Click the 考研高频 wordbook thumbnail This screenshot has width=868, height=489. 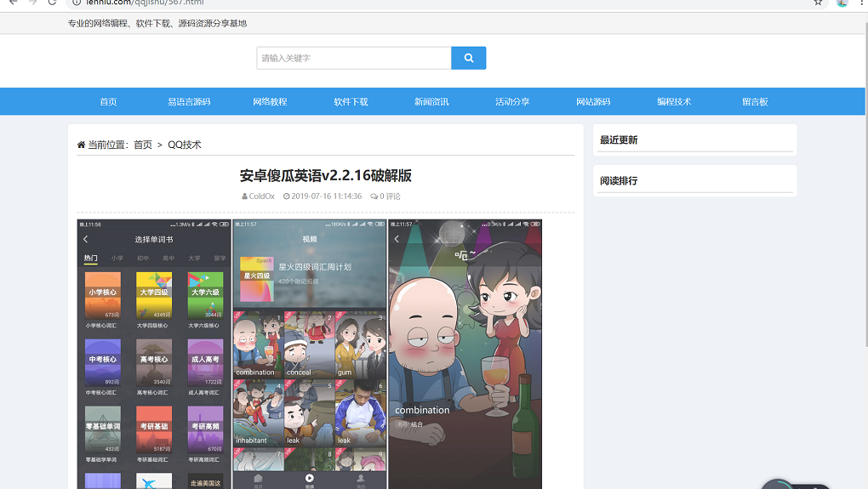(205, 429)
